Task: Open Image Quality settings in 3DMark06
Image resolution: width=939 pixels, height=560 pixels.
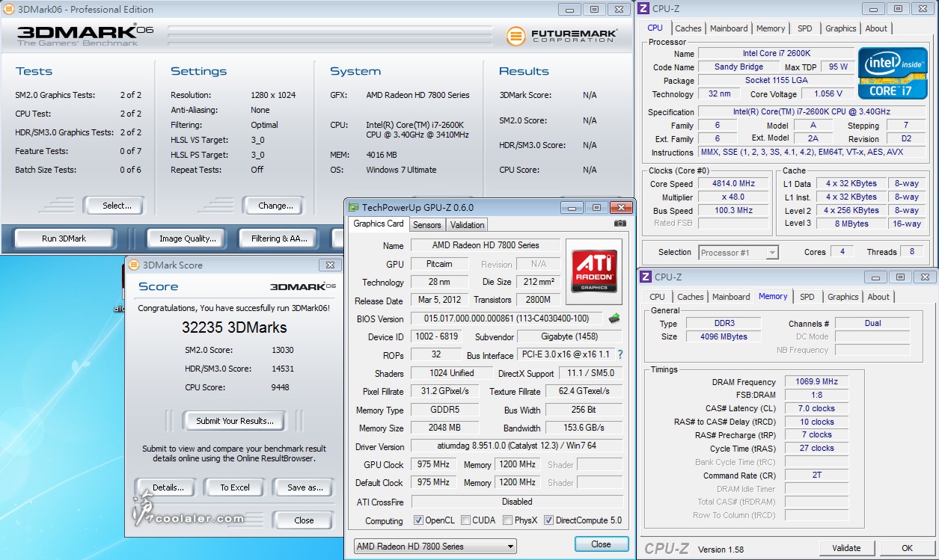Action: 187,239
